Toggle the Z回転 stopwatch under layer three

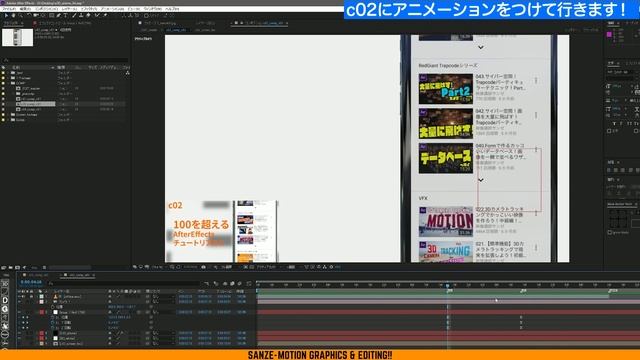tap(53, 328)
